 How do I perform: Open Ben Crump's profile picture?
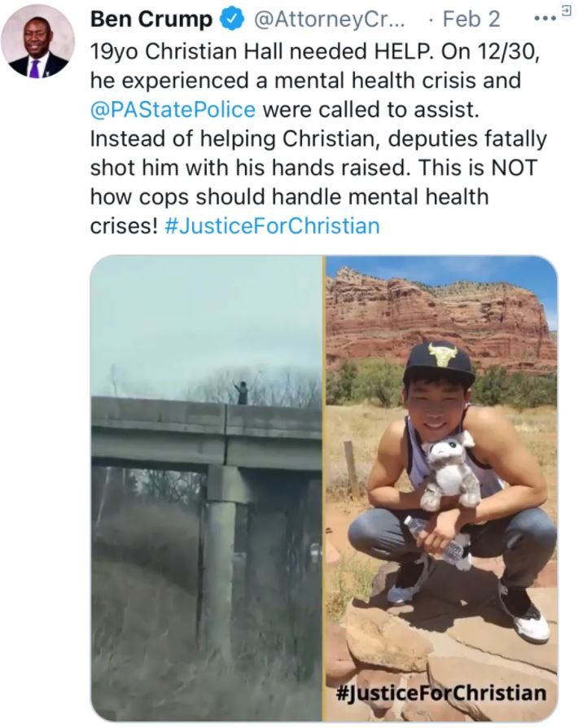pos(38,42)
